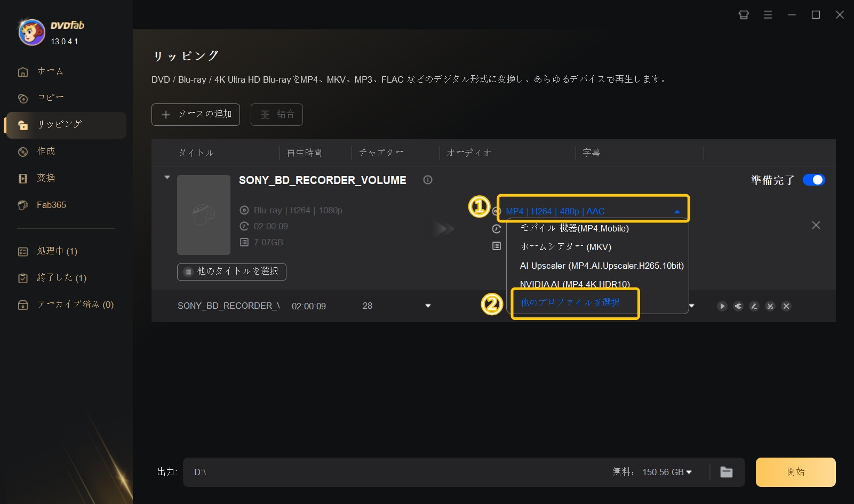Click the チャプター column header
Image resolution: width=854 pixels, height=504 pixels.
point(381,153)
